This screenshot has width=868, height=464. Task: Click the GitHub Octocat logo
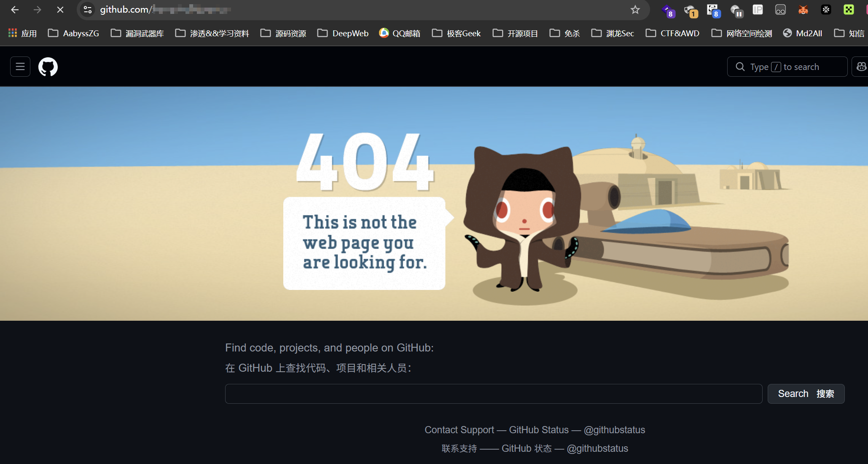click(48, 67)
